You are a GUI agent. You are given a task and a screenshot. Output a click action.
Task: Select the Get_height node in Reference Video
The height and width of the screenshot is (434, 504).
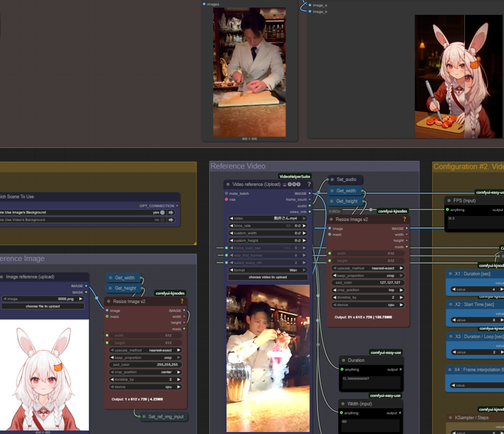pos(346,201)
